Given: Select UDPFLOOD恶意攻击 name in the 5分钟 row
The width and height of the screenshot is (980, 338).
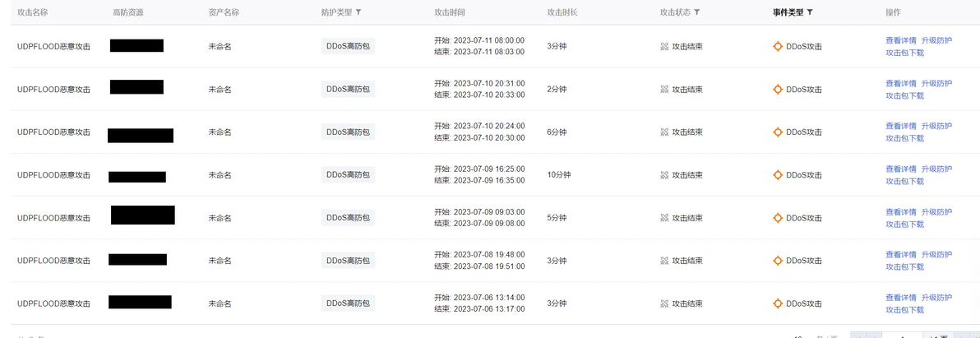Looking at the screenshot, I should pos(53,218).
